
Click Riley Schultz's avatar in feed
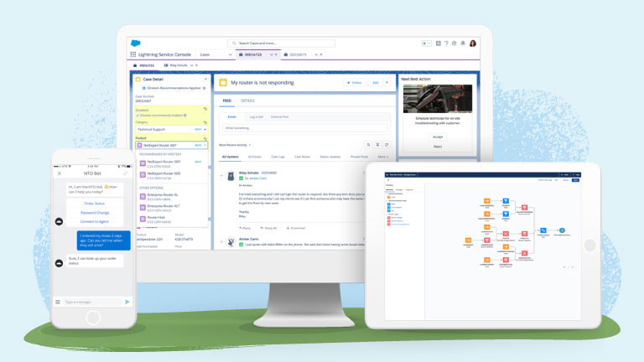[x=231, y=177]
